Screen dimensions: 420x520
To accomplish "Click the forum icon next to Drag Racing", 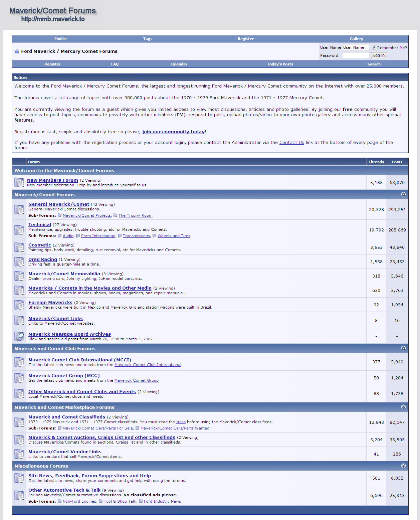I will click(x=19, y=262).
